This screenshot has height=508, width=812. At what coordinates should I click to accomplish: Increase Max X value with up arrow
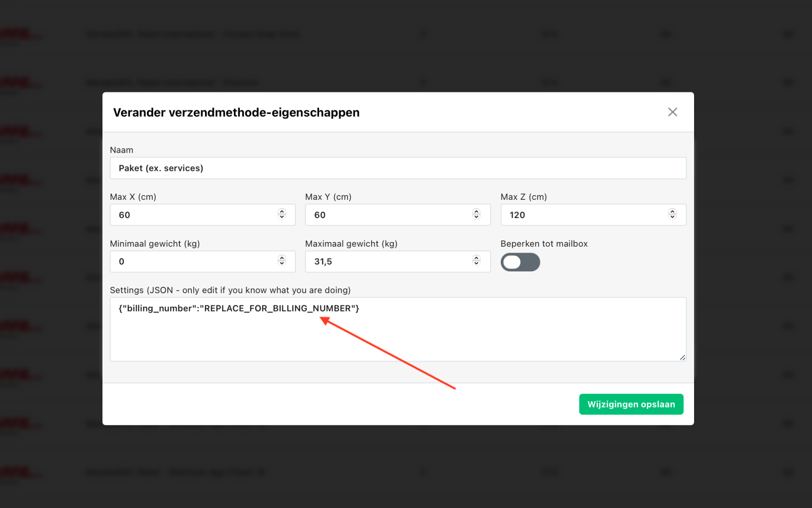(282, 211)
